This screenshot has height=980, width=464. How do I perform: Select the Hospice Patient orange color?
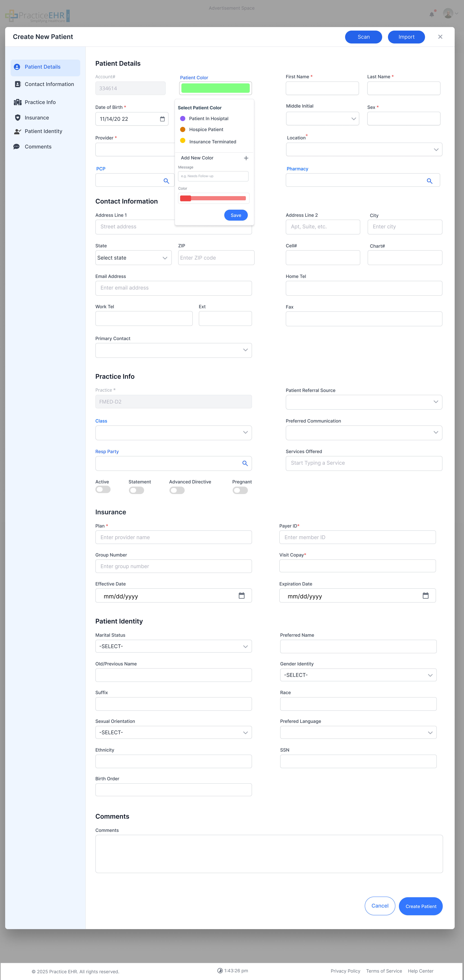[x=183, y=129]
